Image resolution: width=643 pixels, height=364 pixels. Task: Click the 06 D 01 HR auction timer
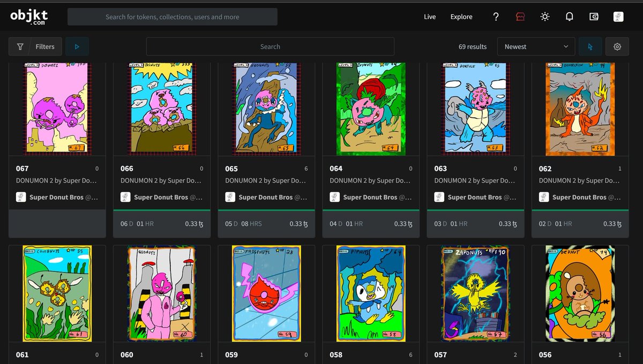pos(137,224)
